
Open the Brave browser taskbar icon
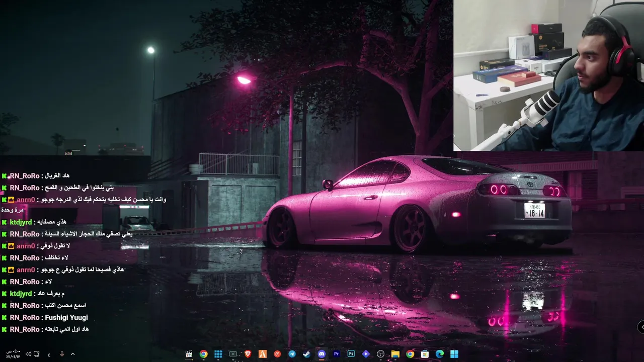[248, 354]
